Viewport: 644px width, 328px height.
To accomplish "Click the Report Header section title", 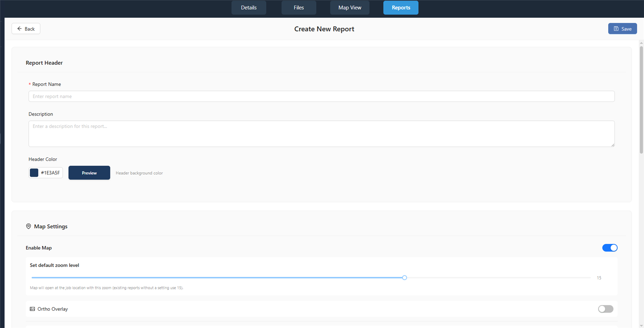I will (44, 63).
